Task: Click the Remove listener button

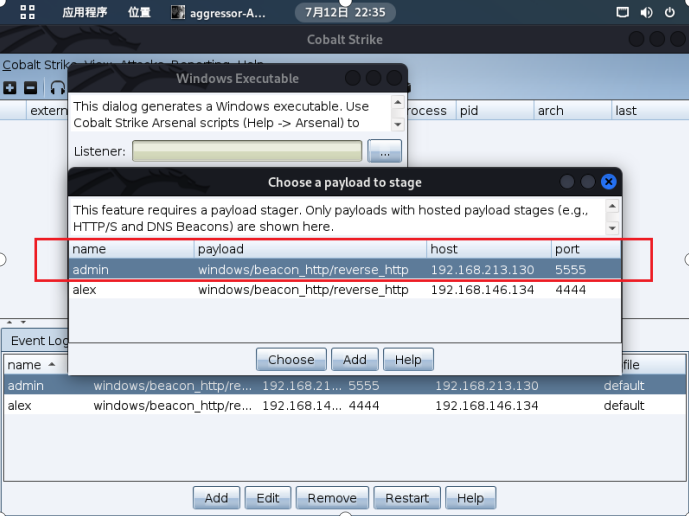Action: tap(332, 498)
